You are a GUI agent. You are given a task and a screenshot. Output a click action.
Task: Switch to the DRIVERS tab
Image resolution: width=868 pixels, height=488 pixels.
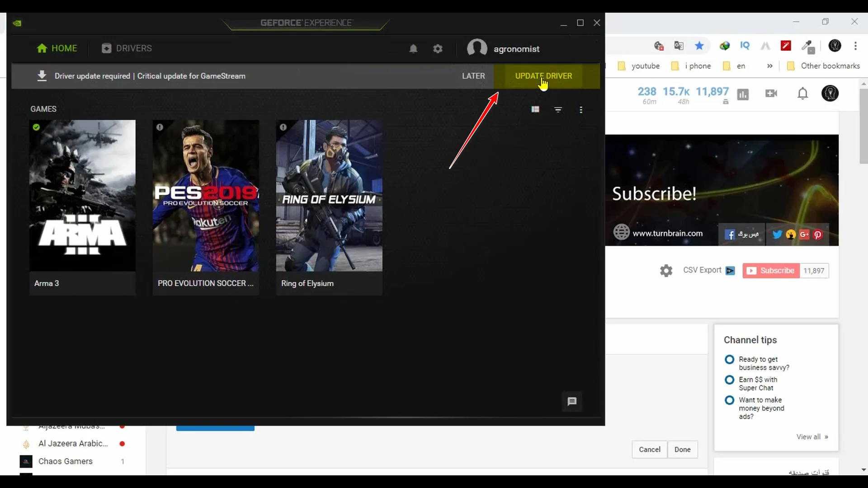coord(127,48)
